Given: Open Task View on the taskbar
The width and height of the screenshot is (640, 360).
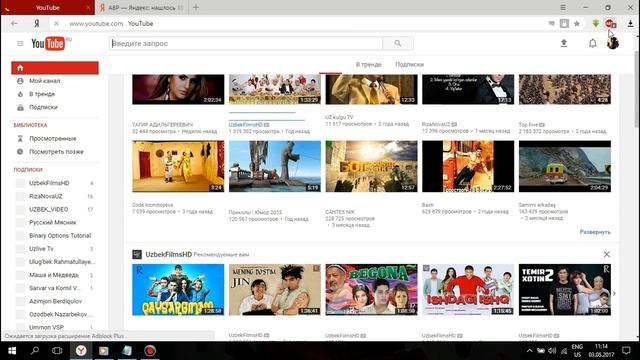Looking at the screenshot, I should coord(57,351).
